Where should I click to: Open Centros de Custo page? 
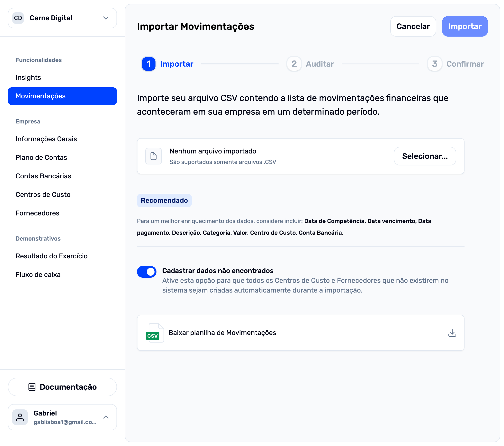pyautogui.click(x=43, y=194)
